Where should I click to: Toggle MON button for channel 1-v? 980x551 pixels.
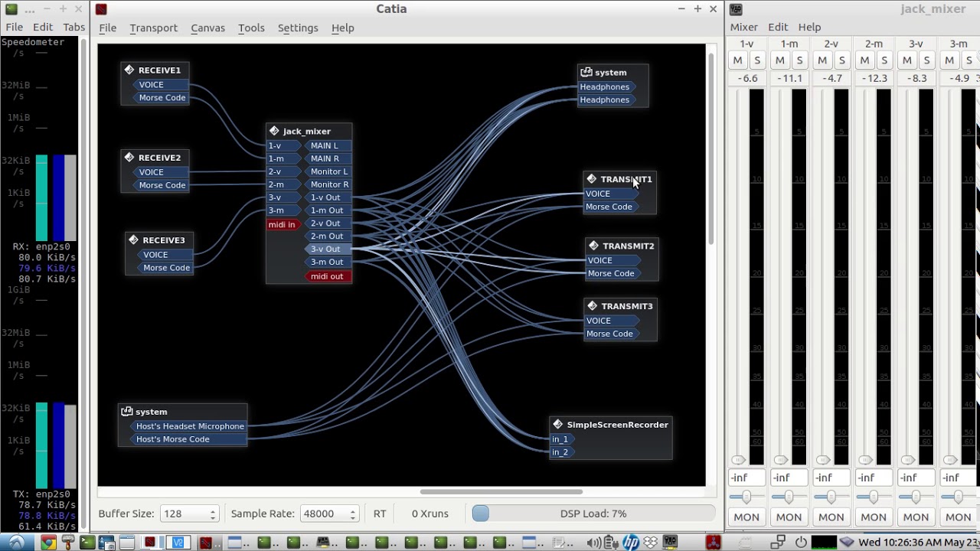(746, 517)
